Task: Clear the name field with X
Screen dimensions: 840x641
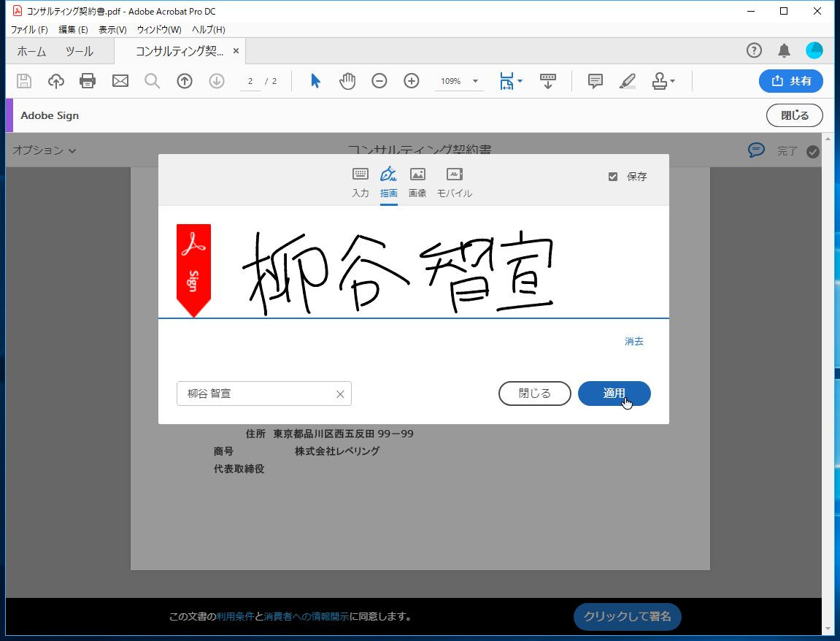Action: (x=340, y=394)
